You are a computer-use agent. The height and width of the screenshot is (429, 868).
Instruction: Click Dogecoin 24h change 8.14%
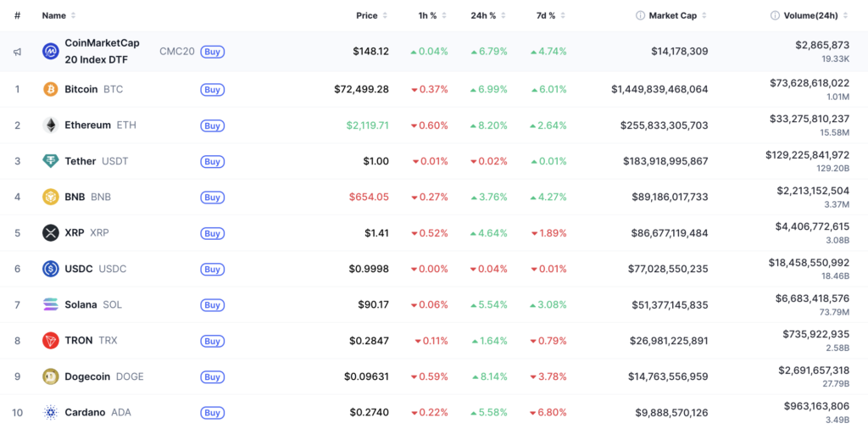489,376
